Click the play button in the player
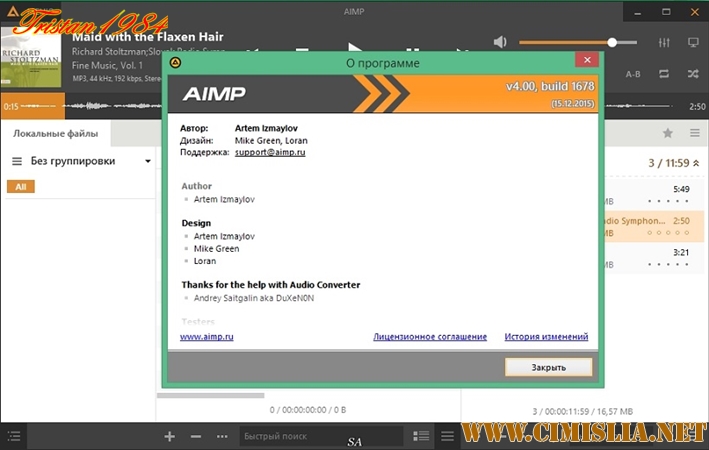This screenshot has height=450, width=709. click(x=354, y=47)
